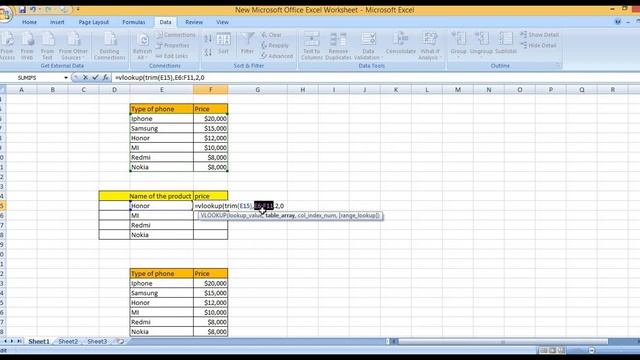
Task: Sort descending Z to A
Action: point(208,52)
